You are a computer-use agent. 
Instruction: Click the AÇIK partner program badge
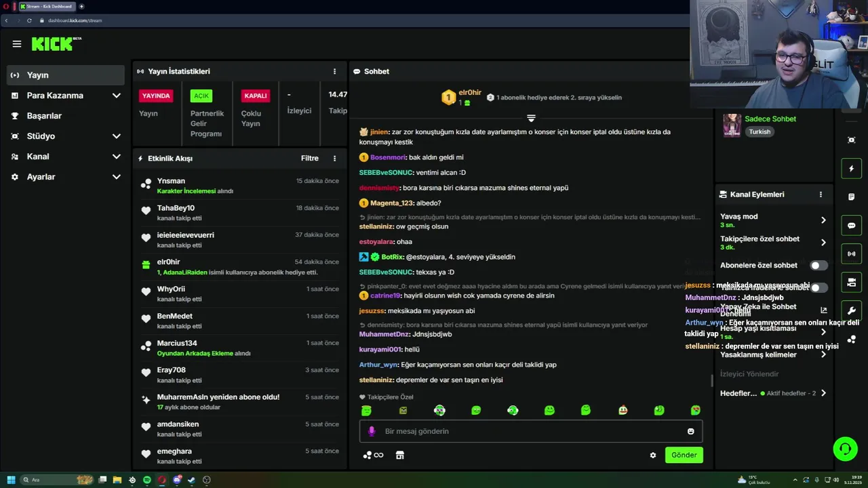tap(201, 96)
